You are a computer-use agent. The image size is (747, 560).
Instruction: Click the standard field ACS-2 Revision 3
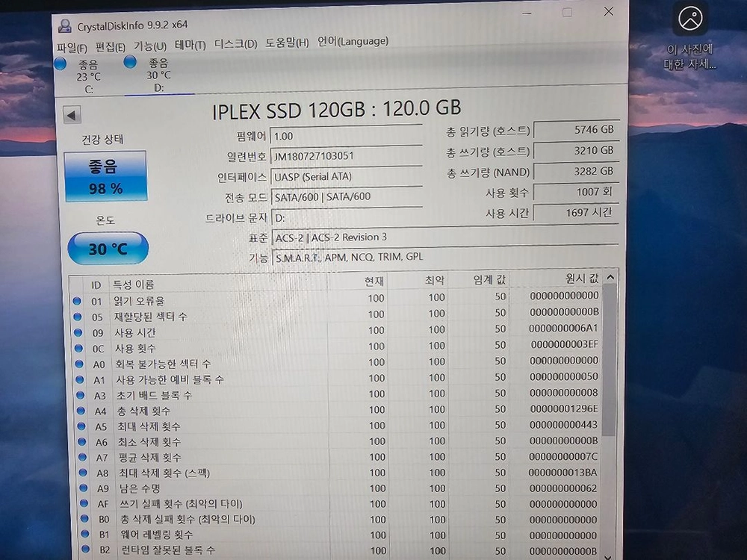[x=445, y=237]
